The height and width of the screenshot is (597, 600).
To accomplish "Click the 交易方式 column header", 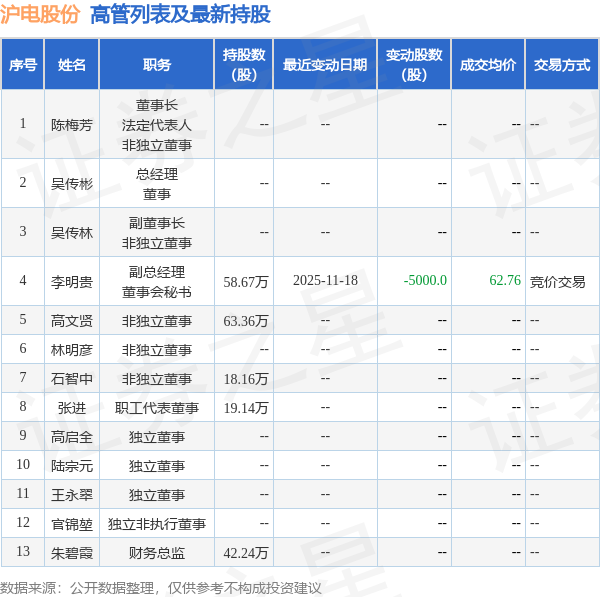I will coord(561,65).
